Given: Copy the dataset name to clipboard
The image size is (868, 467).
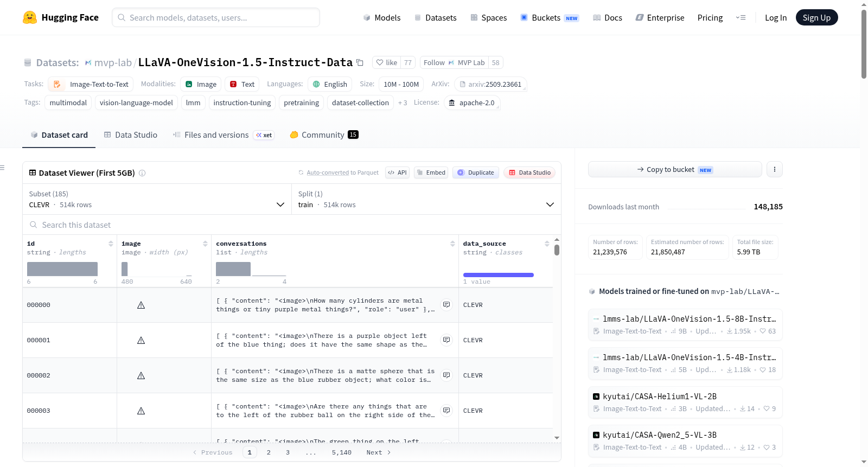Looking at the screenshot, I should coord(360,62).
